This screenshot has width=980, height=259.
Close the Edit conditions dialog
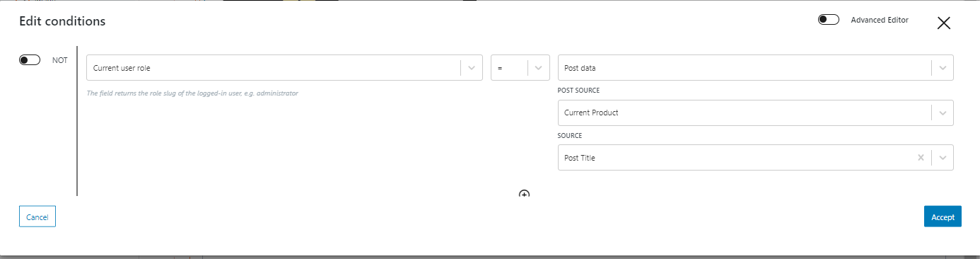(x=943, y=23)
